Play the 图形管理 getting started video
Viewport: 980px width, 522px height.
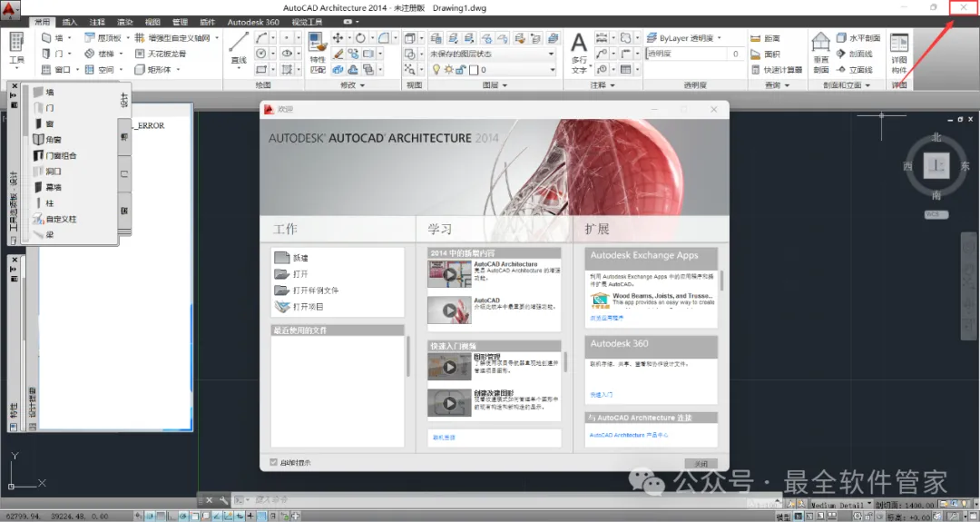(449, 367)
